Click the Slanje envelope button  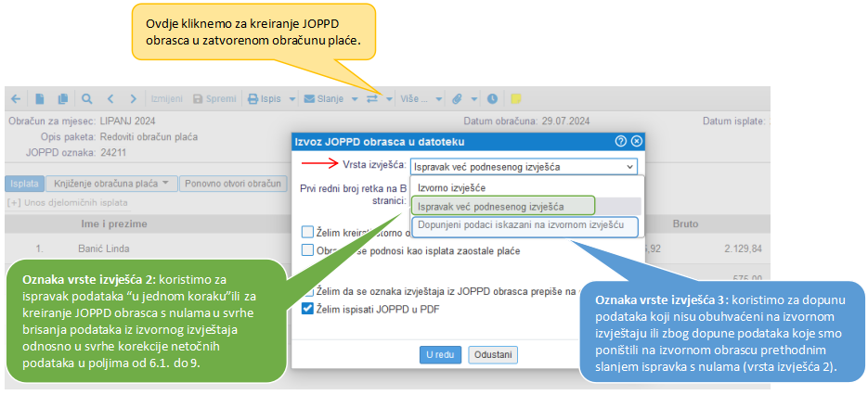click(324, 99)
